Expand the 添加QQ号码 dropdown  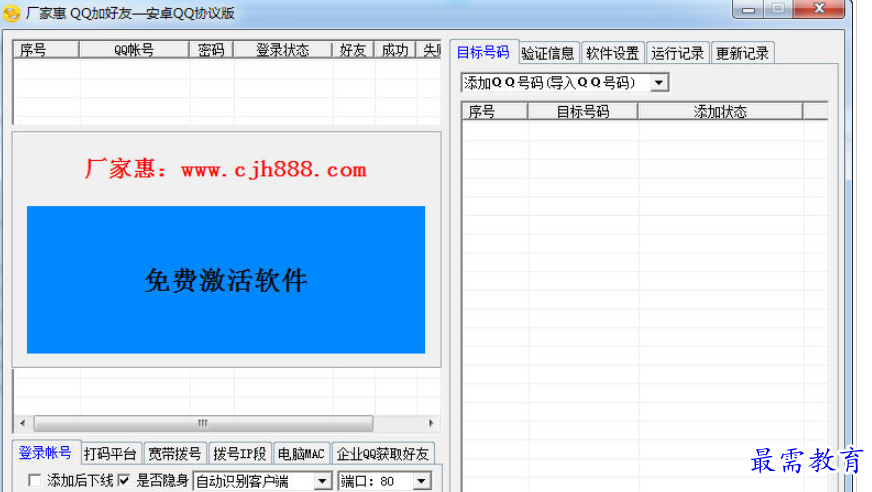tap(659, 83)
